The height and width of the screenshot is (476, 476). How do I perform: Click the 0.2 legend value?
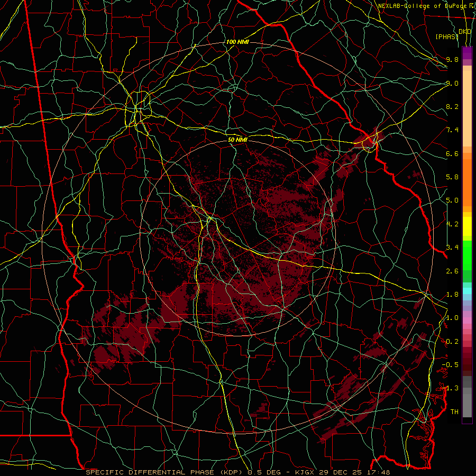(452, 342)
